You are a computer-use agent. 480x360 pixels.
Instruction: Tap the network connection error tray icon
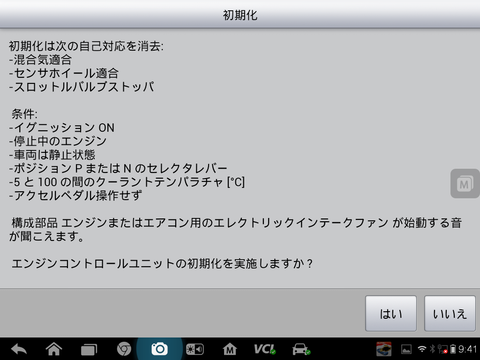[x=443, y=349]
